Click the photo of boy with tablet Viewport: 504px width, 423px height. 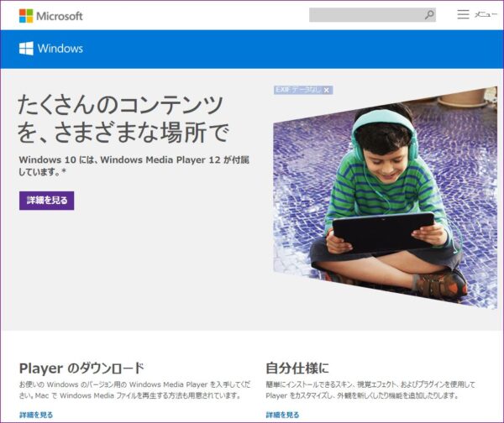[x=385, y=197]
